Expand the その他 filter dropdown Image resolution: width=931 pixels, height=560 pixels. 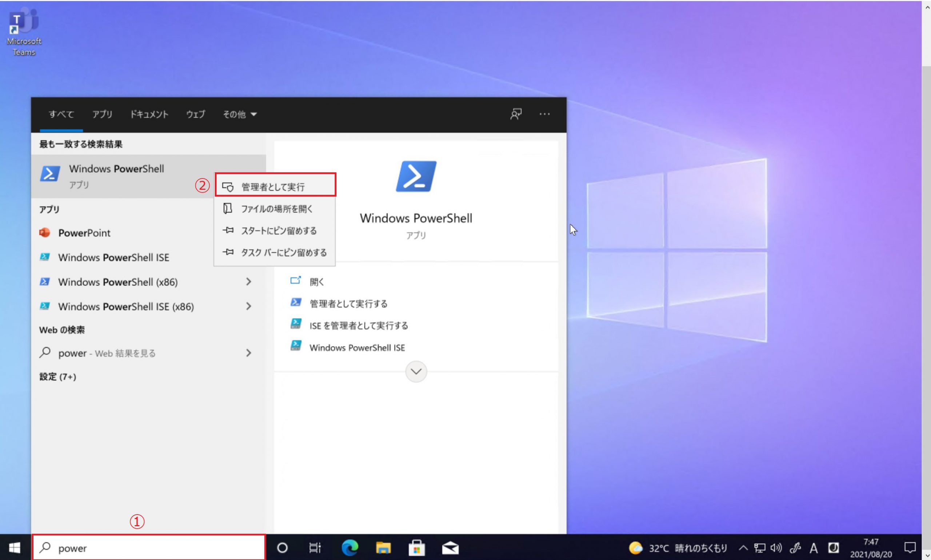coord(240,114)
